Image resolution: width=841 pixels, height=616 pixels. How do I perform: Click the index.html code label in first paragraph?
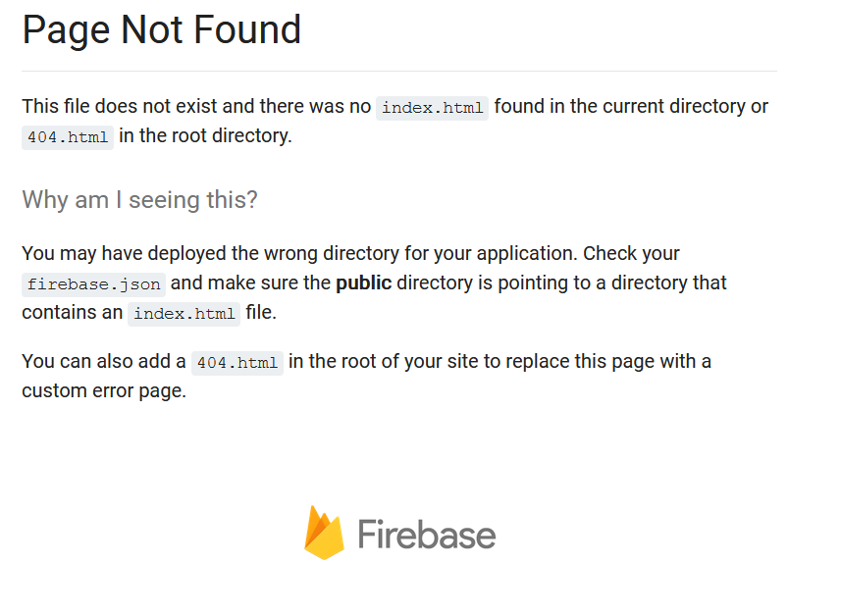click(433, 108)
